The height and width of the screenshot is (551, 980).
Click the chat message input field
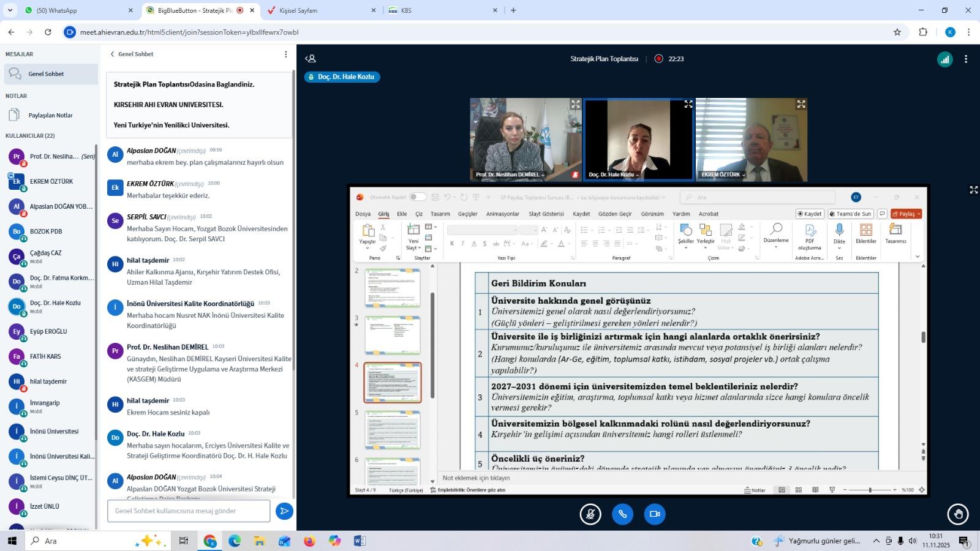tap(189, 511)
